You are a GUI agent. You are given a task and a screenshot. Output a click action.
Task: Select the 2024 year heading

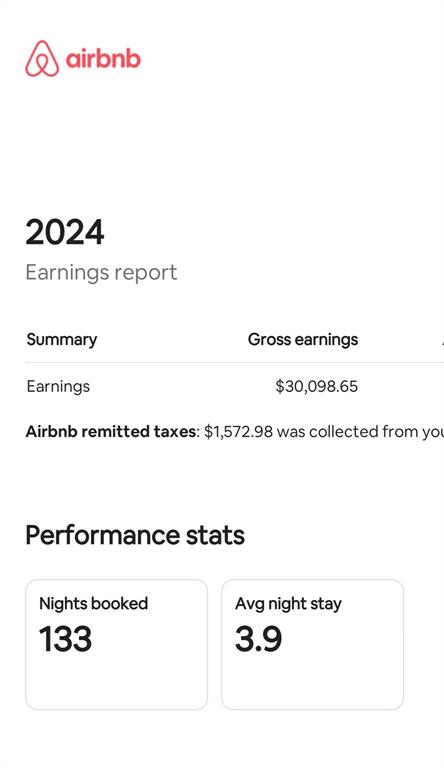click(65, 232)
